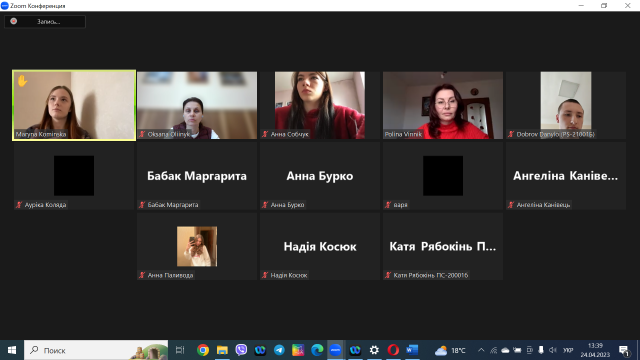Screen dimensions: 640x360
Task: Click muted mic icon beside Анна Паливода
Action: pos(142,275)
